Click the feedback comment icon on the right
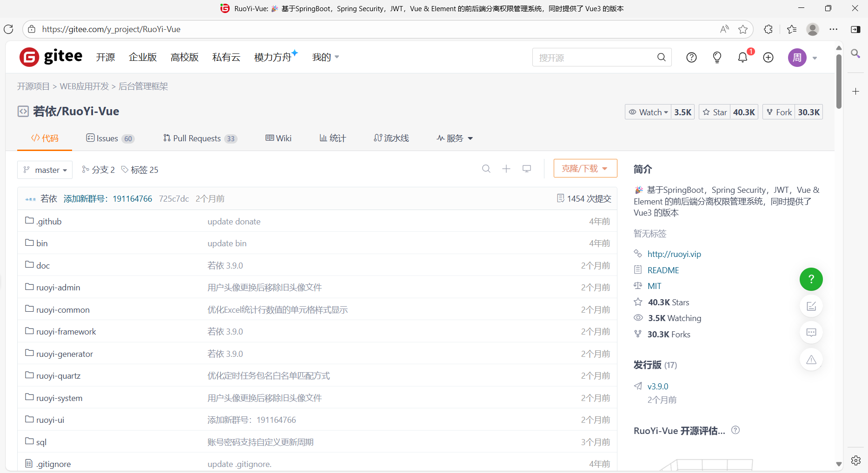868x473 pixels. tap(811, 332)
